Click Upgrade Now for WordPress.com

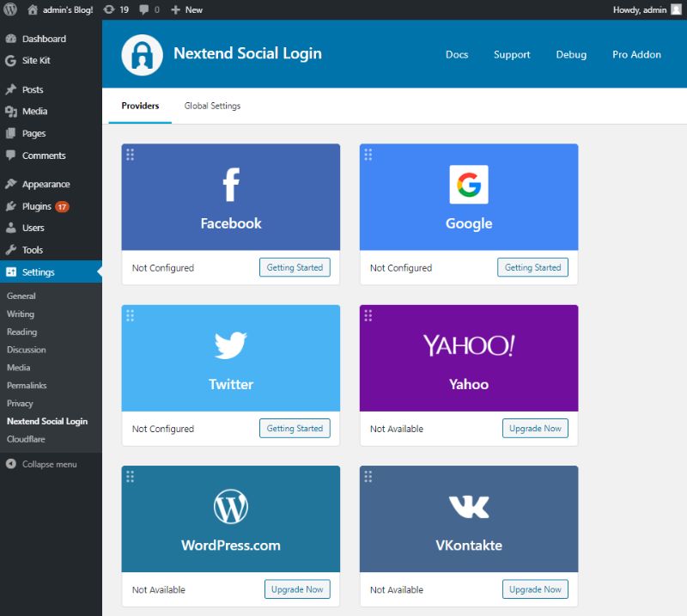[x=297, y=589]
